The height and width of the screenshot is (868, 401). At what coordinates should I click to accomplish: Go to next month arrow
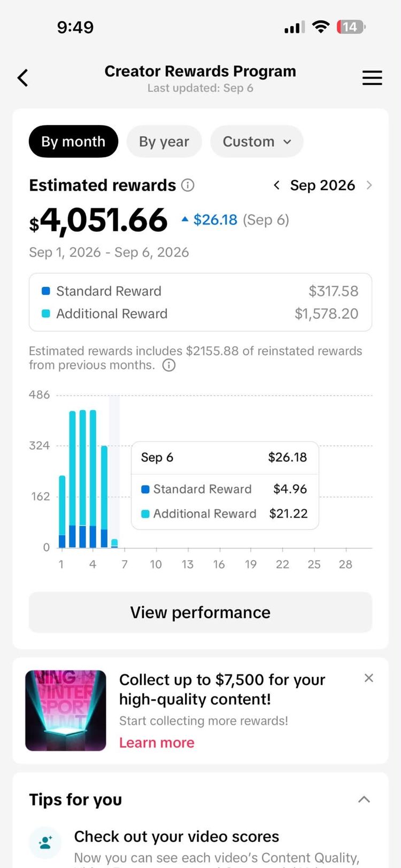[369, 185]
